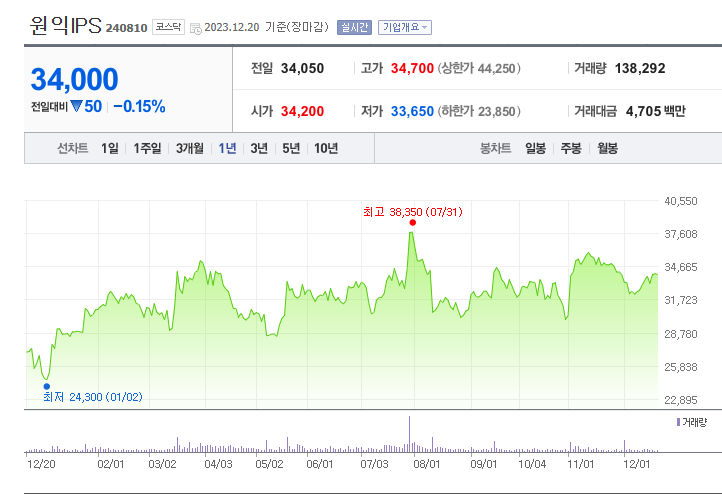Click the calendar icon beside 2023.12.20

196,28
